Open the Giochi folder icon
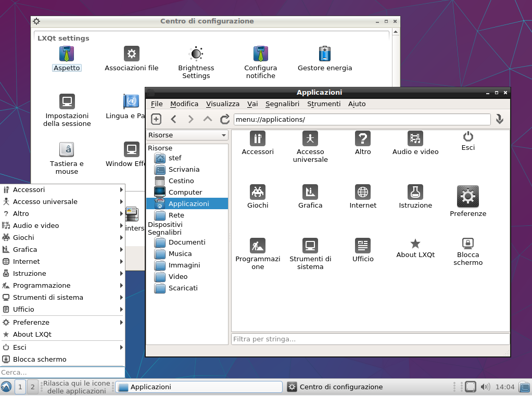The height and width of the screenshot is (396, 532). pos(258,193)
